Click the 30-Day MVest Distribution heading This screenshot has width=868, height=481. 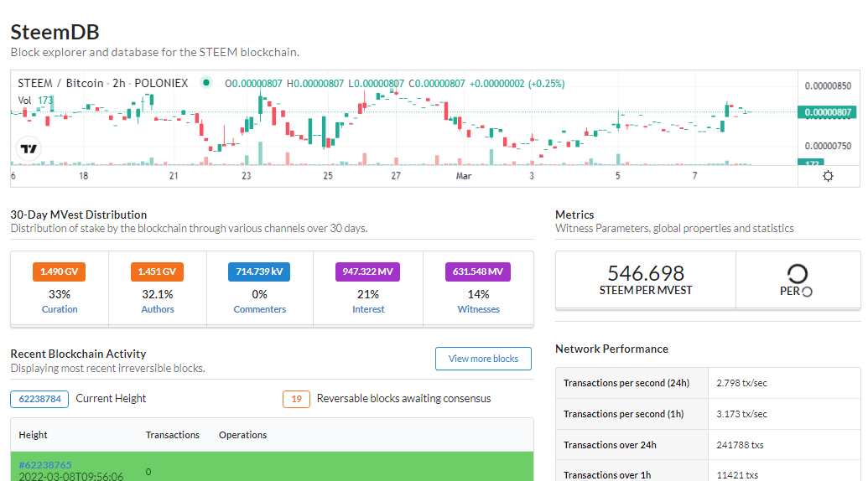pos(79,215)
